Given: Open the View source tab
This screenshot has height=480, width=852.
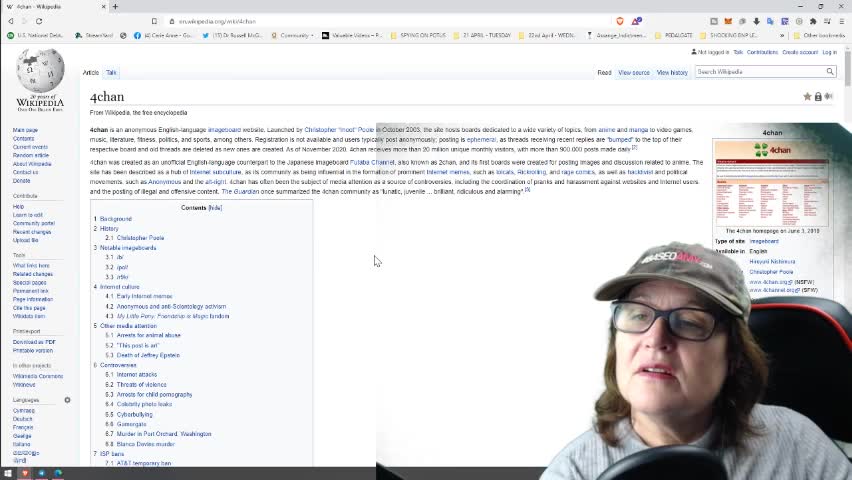Looking at the screenshot, I should [x=634, y=72].
